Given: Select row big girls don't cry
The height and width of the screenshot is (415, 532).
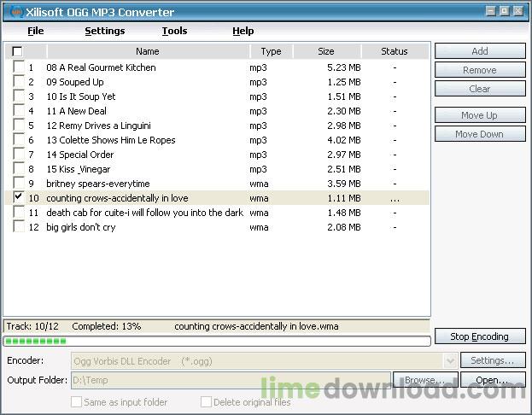Looking at the screenshot, I should click(x=217, y=227).
